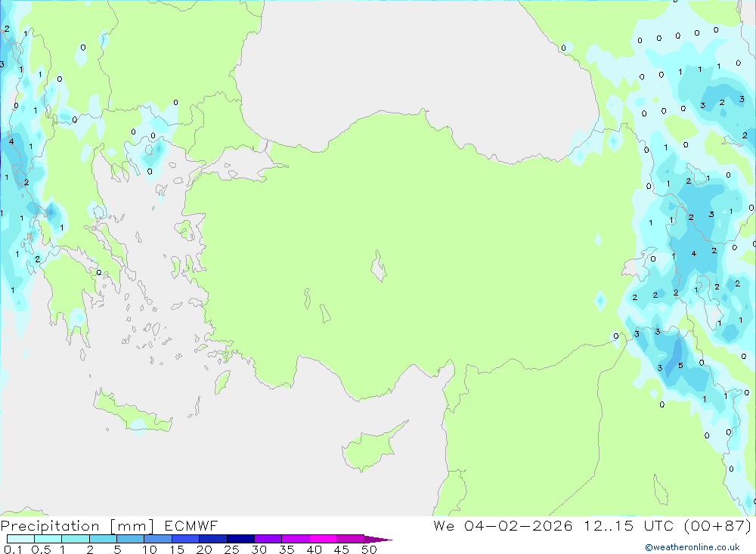Click the 45–50 mm legend color swatch

click(351, 539)
